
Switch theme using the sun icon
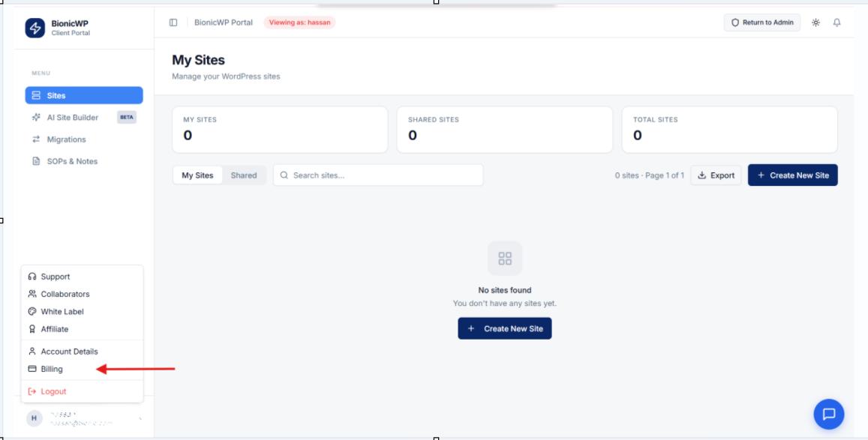pyautogui.click(x=815, y=22)
